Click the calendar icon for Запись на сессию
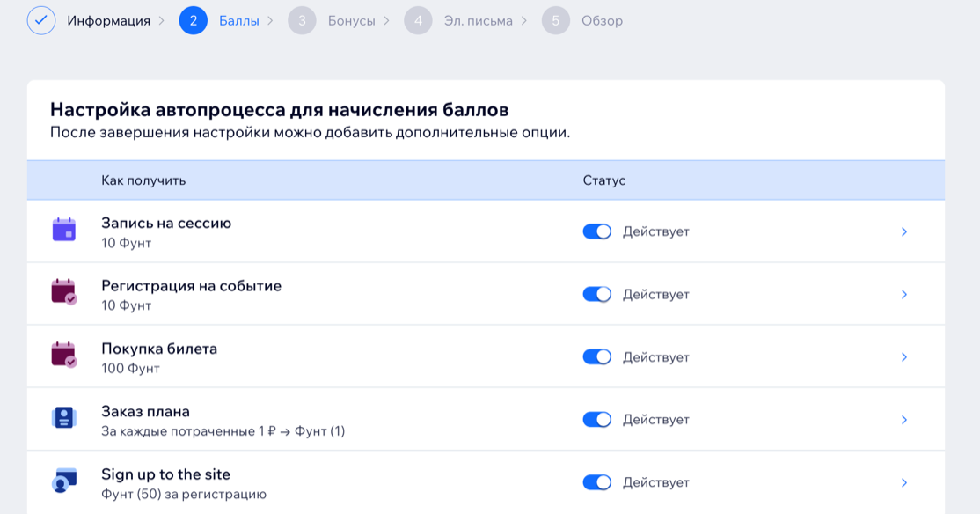Image resolution: width=980 pixels, height=514 pixels. [x=63, y=230]
